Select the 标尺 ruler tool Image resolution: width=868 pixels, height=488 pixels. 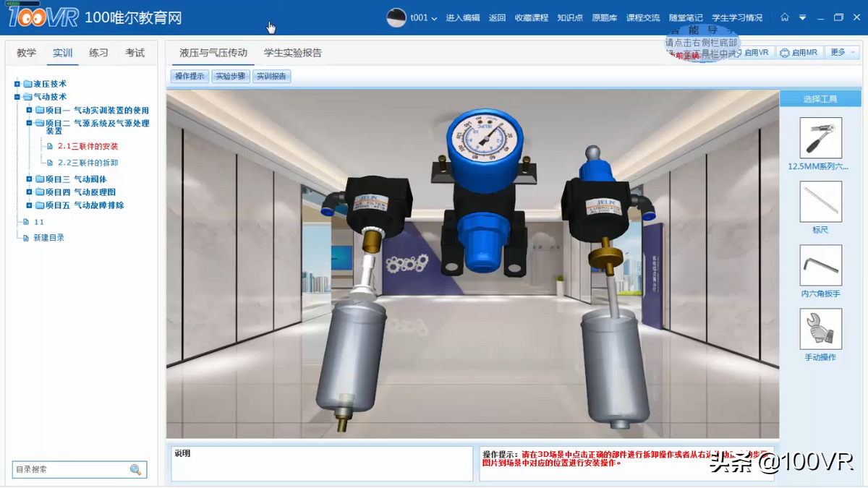tap(820, 202)
